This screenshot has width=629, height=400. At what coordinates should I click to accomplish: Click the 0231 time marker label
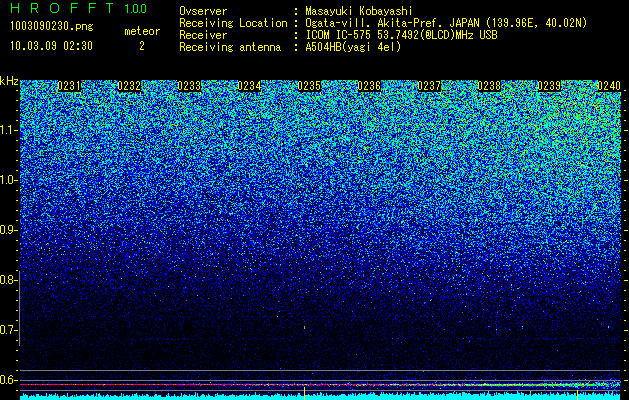point(69,86)
